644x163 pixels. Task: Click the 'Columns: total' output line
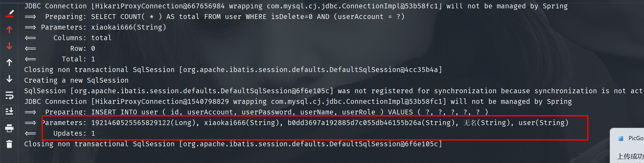point(82,38)
